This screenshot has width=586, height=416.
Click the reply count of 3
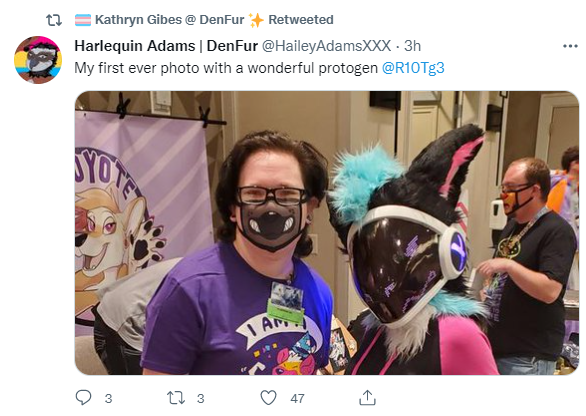coord(108,398)
